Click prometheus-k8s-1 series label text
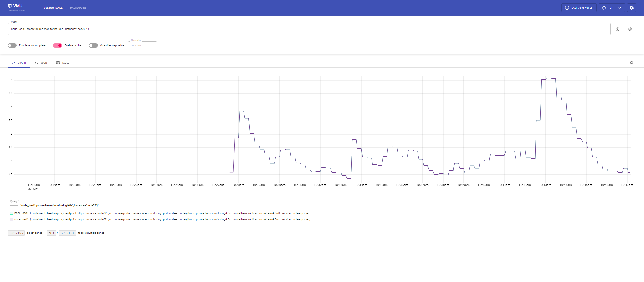644x282 pixels. click(163, 219)
